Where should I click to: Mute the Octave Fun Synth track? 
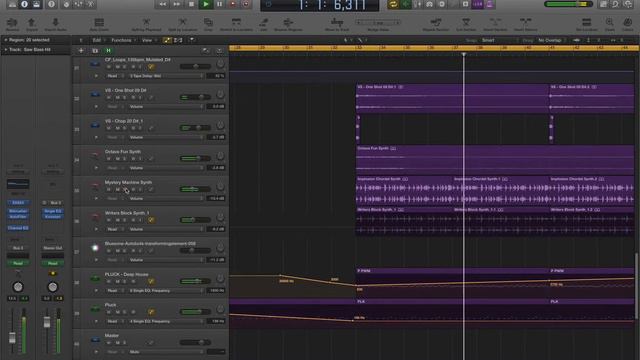pyautogui.click(x=117, y=159)
